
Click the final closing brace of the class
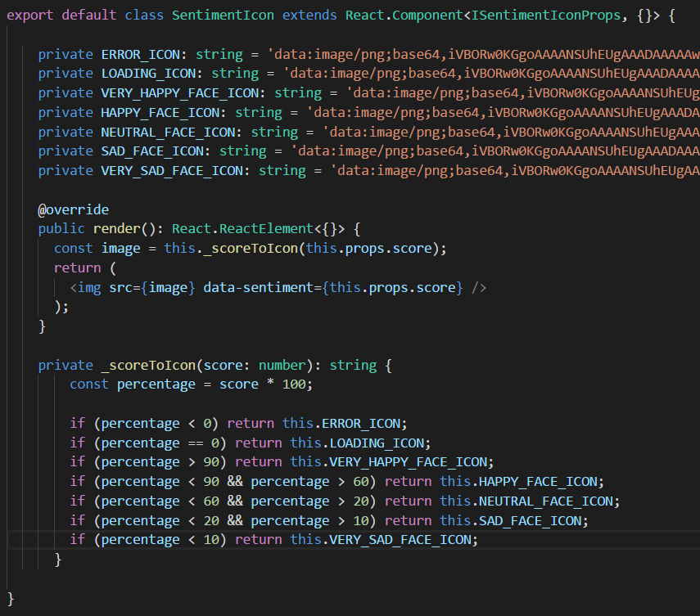pos(11,598)
